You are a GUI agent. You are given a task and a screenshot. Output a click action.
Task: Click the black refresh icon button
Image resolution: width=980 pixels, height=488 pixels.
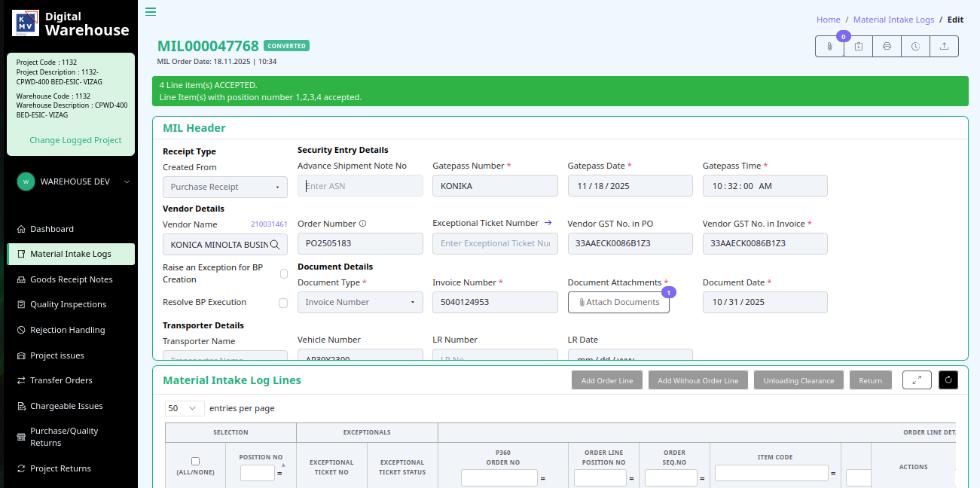(948, 380)
